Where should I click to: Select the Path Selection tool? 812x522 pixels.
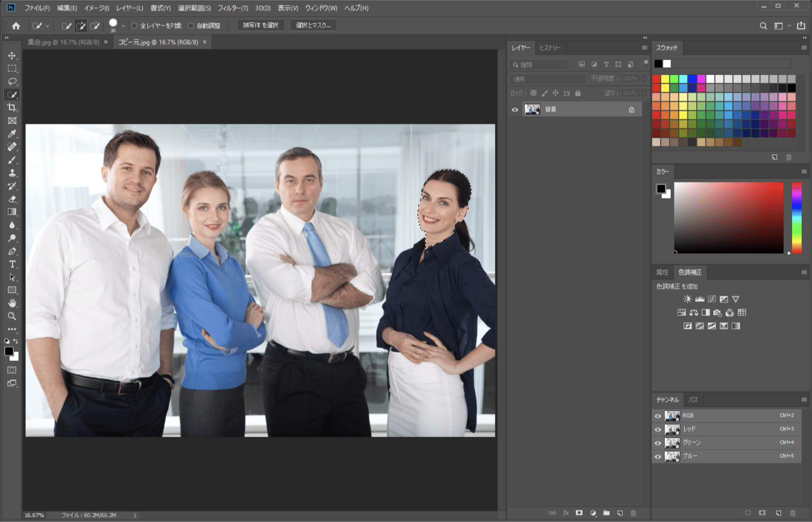12,277
